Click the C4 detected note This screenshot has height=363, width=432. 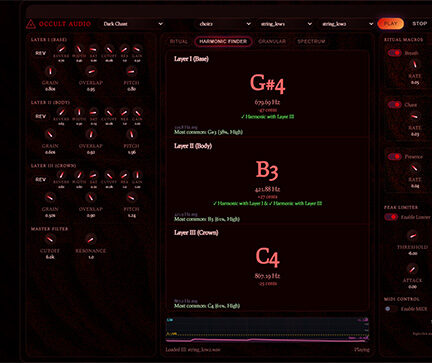(267, 257)
